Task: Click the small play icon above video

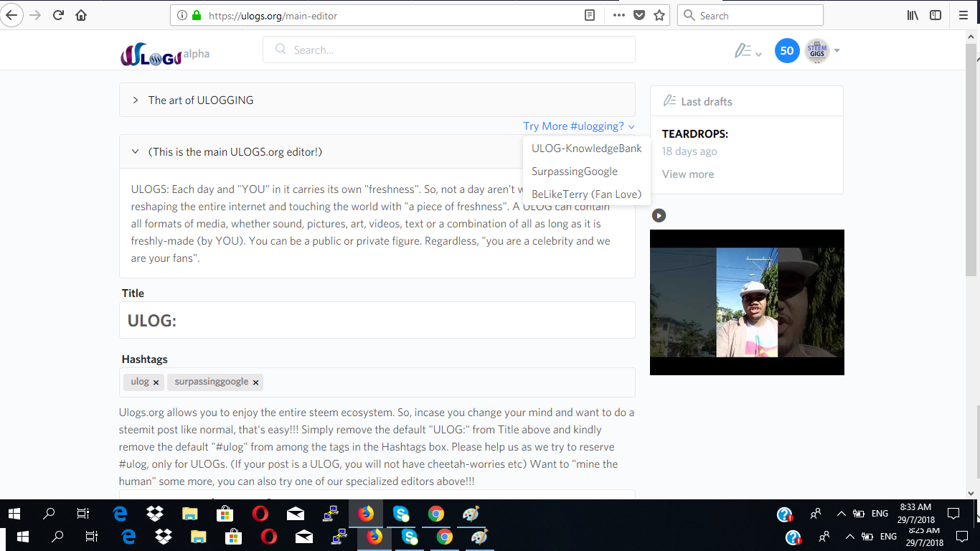Action: coord(659,215)
